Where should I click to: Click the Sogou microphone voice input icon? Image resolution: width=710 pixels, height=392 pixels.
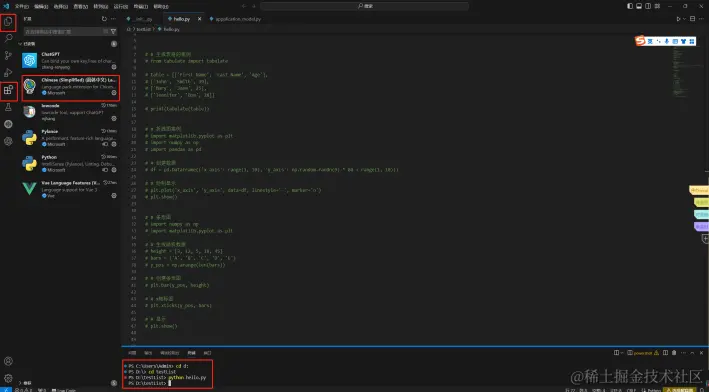point(667,41)
